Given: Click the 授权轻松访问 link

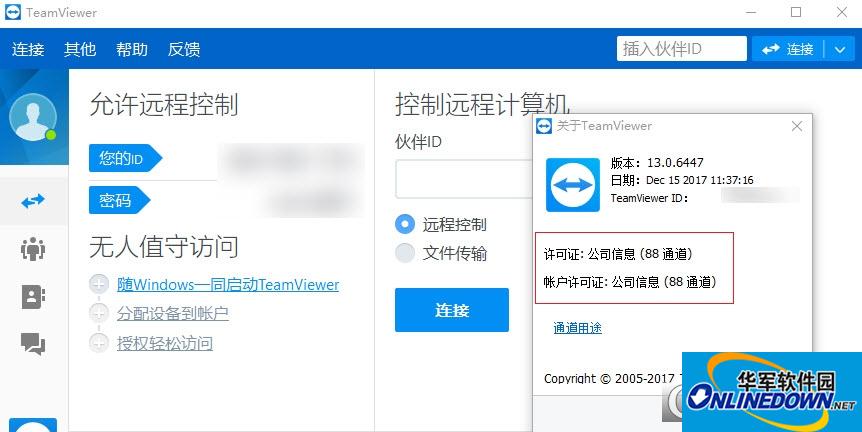Looking at the screenshot, I should (x=165, y=344).
